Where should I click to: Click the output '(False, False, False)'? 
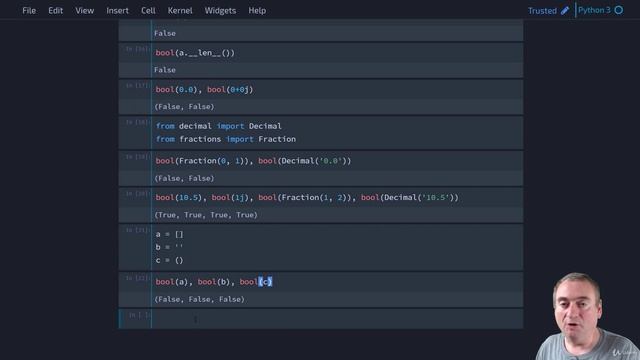pos(199,300)
